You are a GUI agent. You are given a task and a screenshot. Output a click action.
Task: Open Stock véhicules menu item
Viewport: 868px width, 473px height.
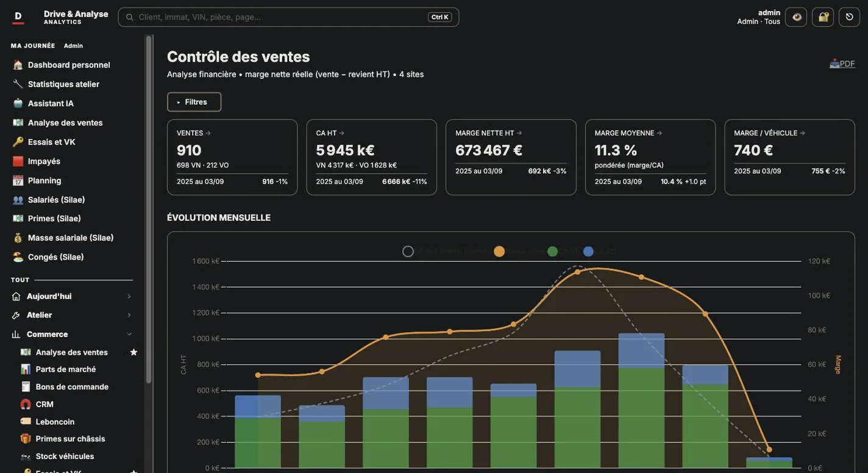[65, 457]
